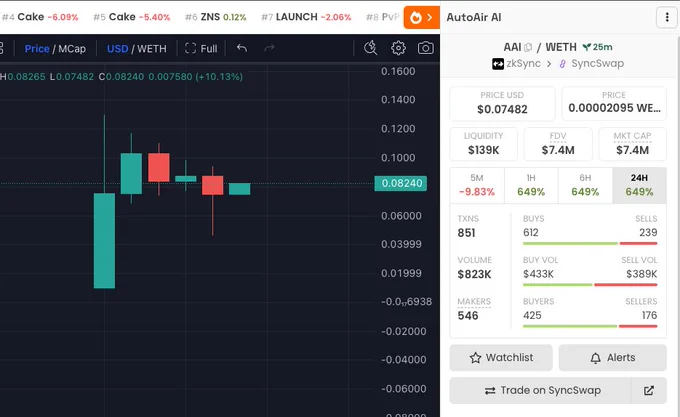
Task: Click the buys versus sells ratio bar
Action: coord(590,244)
